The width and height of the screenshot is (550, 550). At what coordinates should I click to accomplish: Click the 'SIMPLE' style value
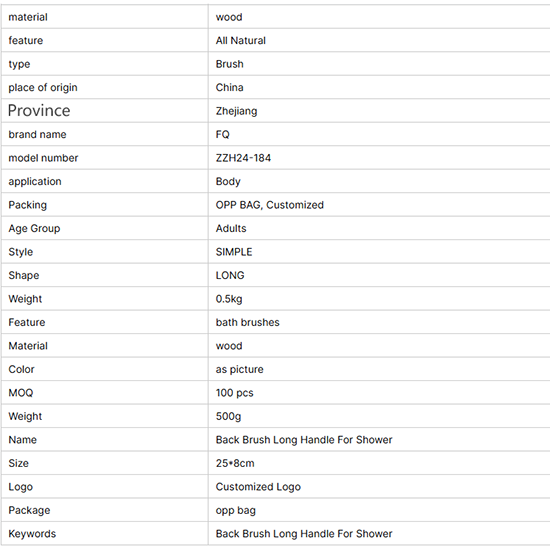tap(234, 252)
